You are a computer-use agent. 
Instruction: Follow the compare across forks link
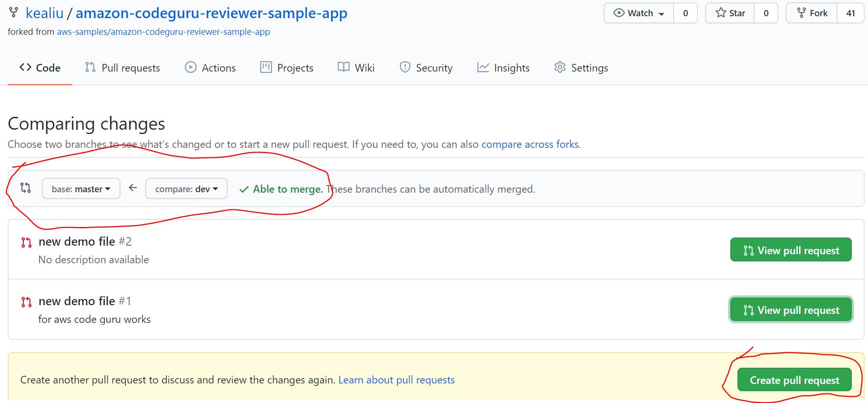[530, 144]
